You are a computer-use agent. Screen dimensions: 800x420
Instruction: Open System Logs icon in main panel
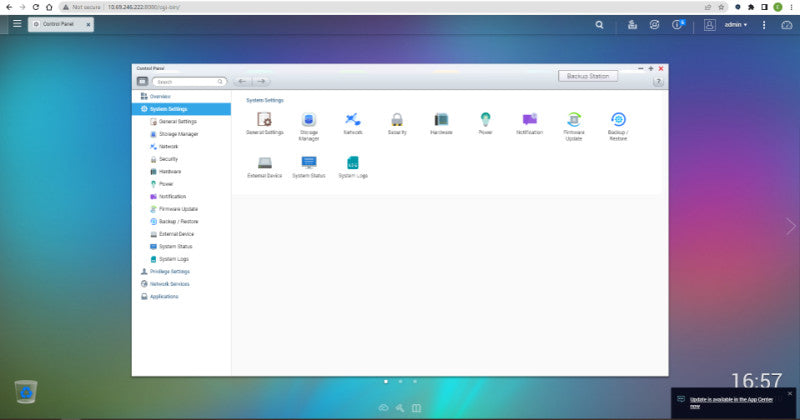tap(353, 163)
